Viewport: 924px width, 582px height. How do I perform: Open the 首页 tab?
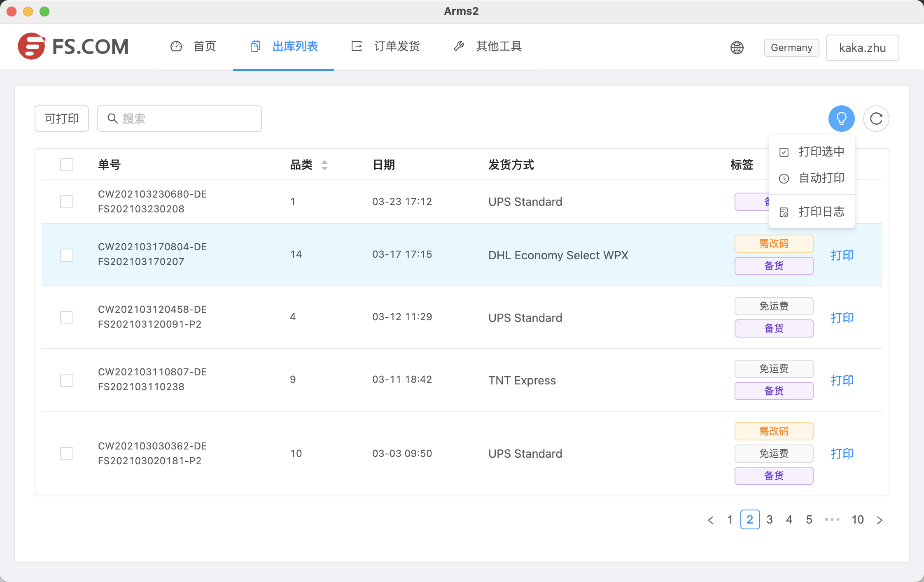point(194,46)
